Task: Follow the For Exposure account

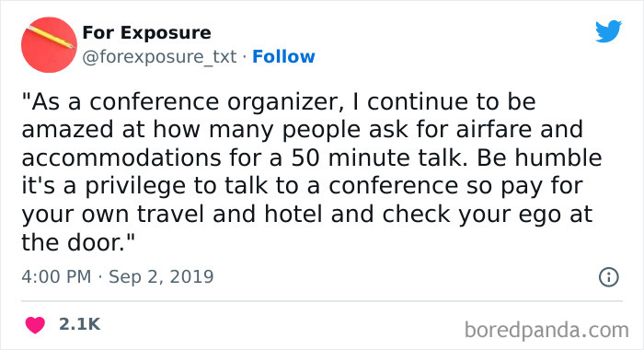Action: [x=283, y=57]
